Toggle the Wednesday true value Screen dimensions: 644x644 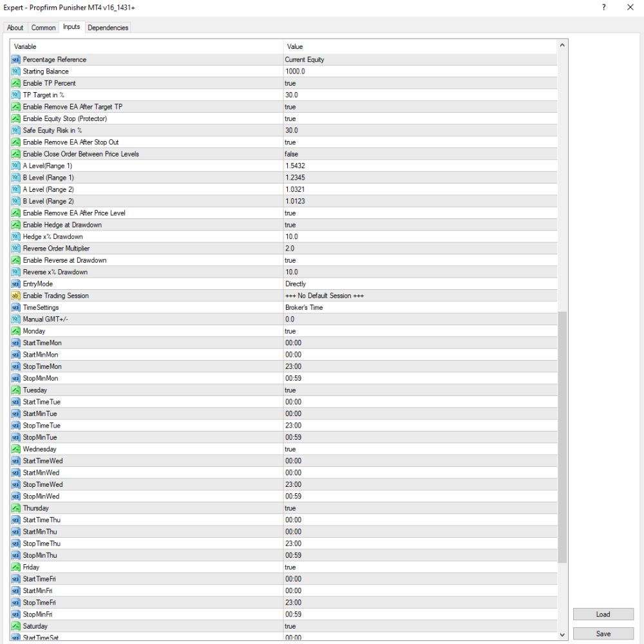420,450
